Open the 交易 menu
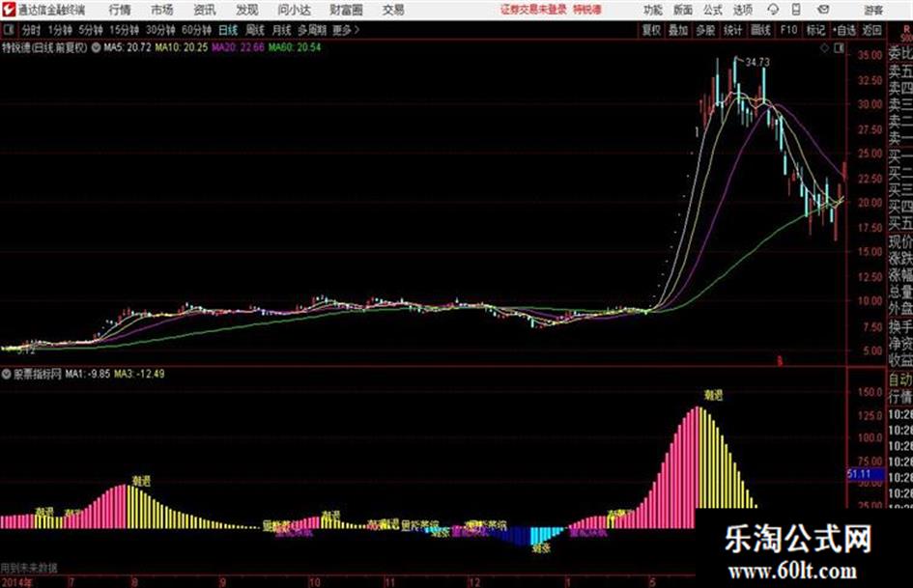Image resolution: width=913 pixels, height=588 pixels. click(393, 10)
